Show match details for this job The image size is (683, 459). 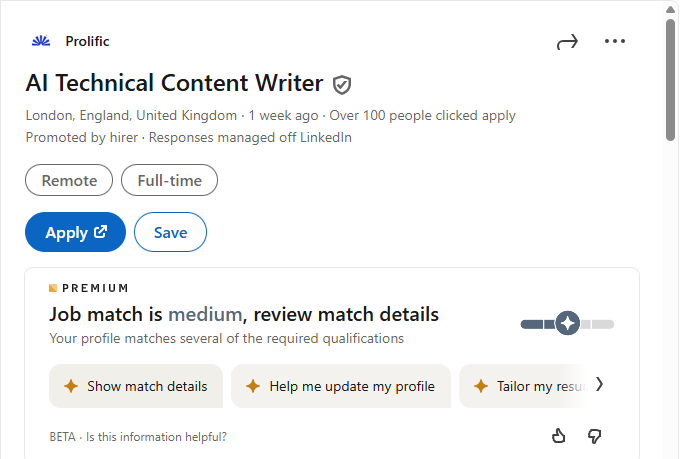click(x=136, y=386)
